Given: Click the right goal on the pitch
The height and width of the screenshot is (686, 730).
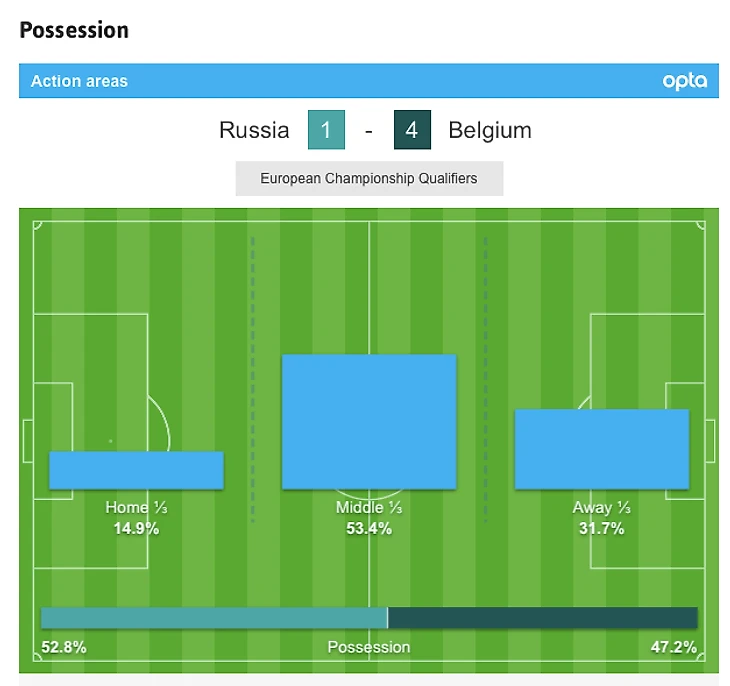Looking at the screenshot, I should point(711,441).
